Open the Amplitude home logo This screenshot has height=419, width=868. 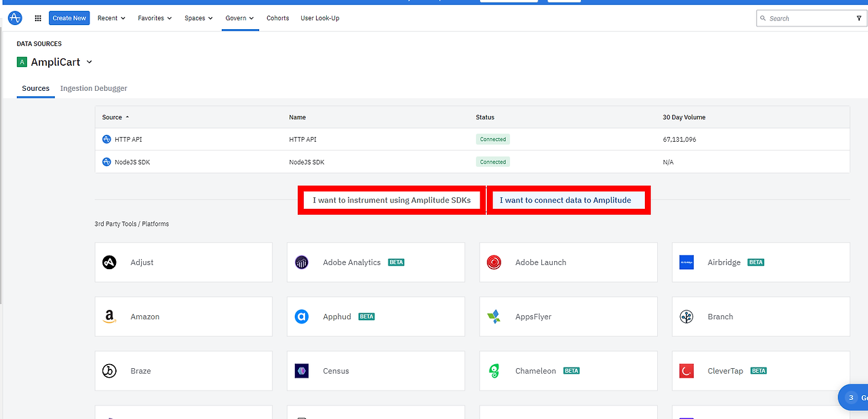15,18
